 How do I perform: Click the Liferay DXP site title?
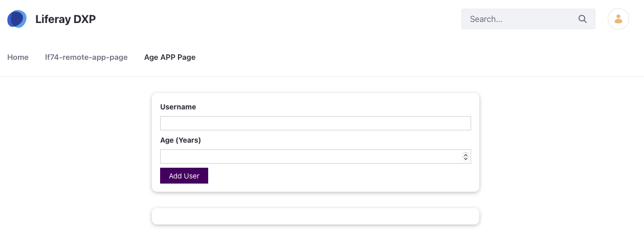(x=65, y=19)
